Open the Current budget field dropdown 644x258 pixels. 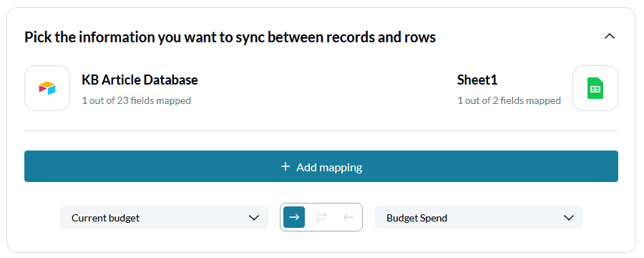click(164, 217)
